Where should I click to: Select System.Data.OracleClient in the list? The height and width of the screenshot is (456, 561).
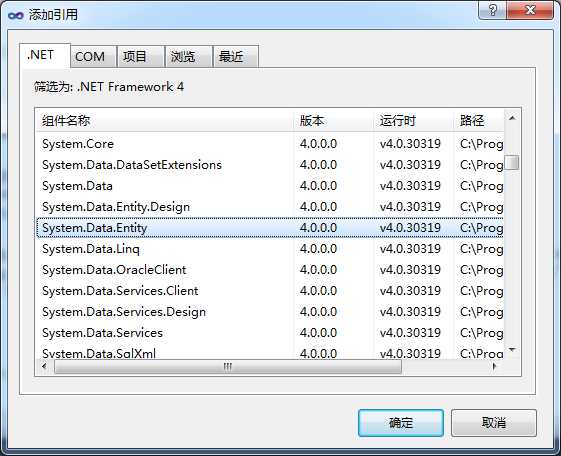point(270,270)
